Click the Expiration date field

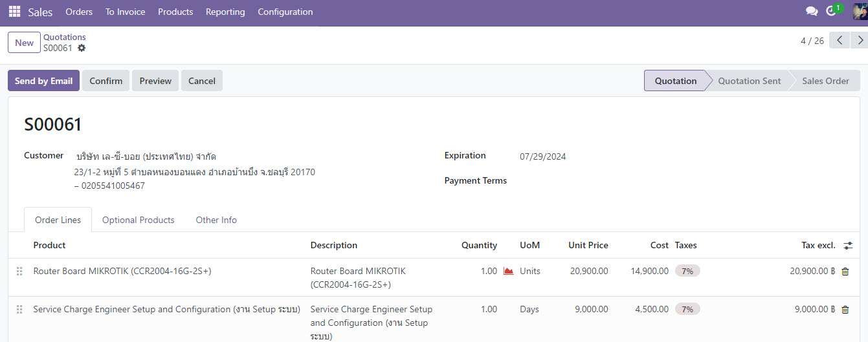click(542, 156)
